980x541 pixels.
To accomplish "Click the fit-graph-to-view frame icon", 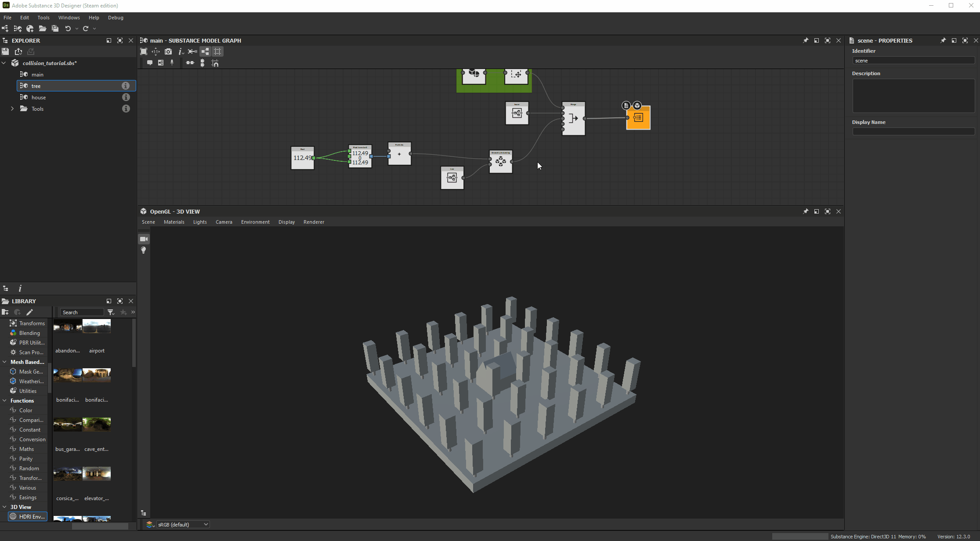I will (144, 51).
